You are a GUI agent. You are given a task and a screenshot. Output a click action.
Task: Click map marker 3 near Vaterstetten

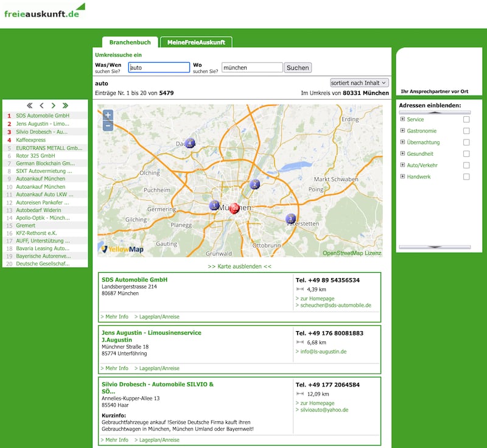pos(291,219)
